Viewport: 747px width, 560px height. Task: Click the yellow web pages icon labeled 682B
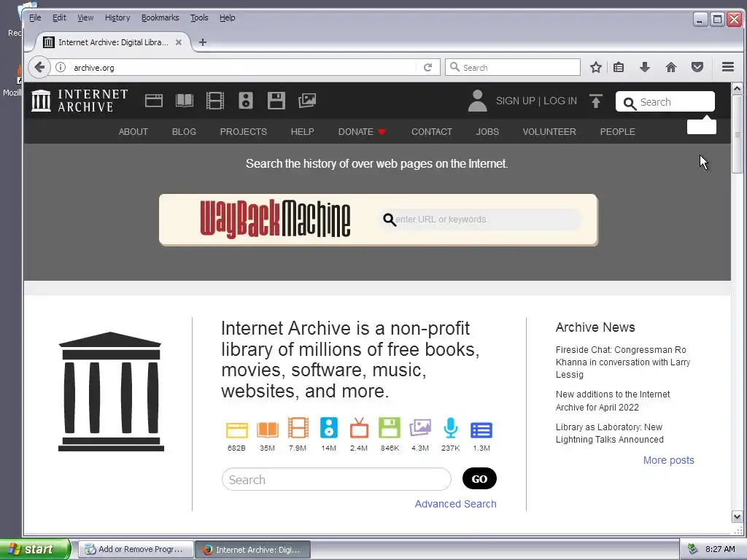pos(236,429)
